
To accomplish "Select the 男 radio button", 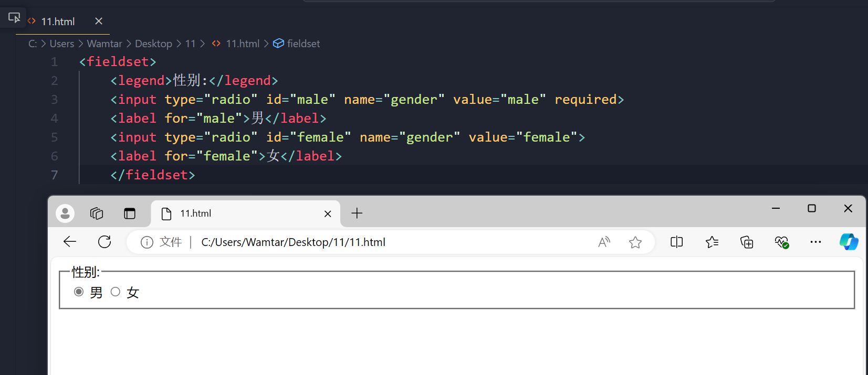I will (x=79, y=292).
